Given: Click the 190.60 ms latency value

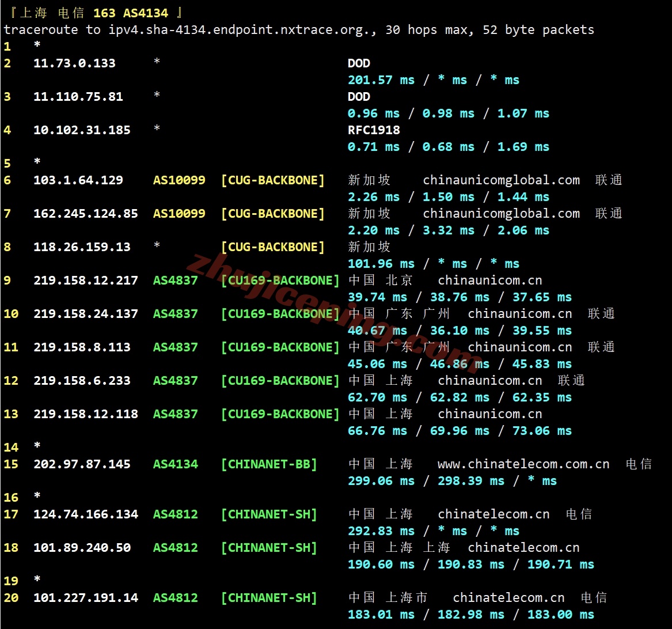Looking at the screenshot, I should (x=381, y=564).
